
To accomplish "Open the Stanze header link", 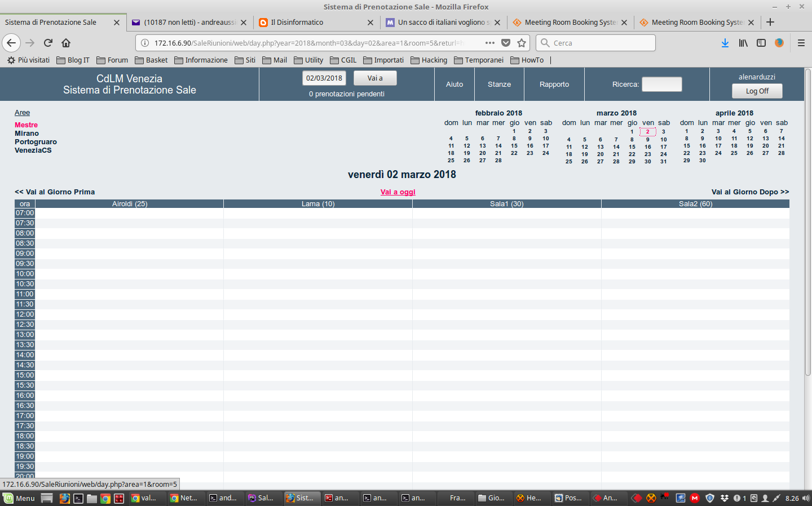I will (x=500, y=85).
